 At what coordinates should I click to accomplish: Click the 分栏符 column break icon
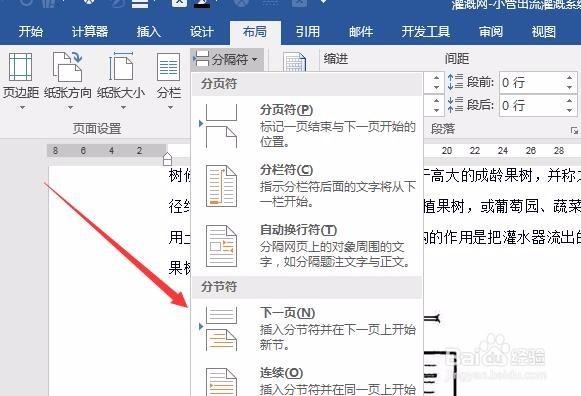coord(221,186)
